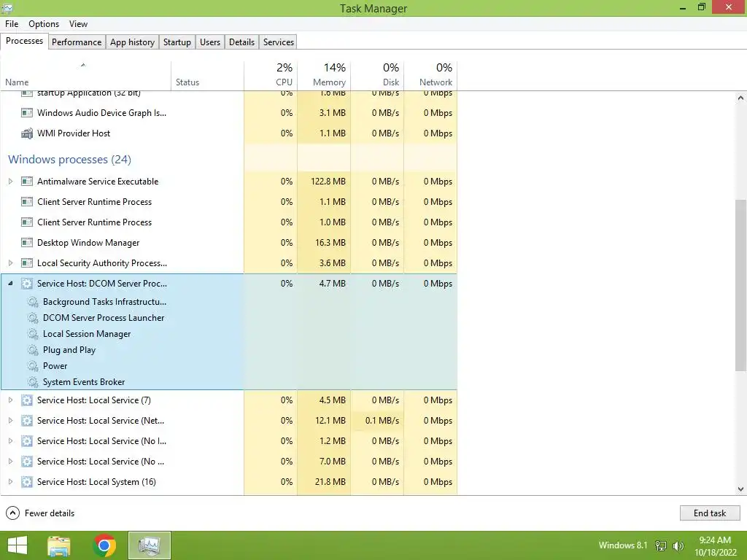Open File Explorer from the taskbar

click(x=59, y=545)
